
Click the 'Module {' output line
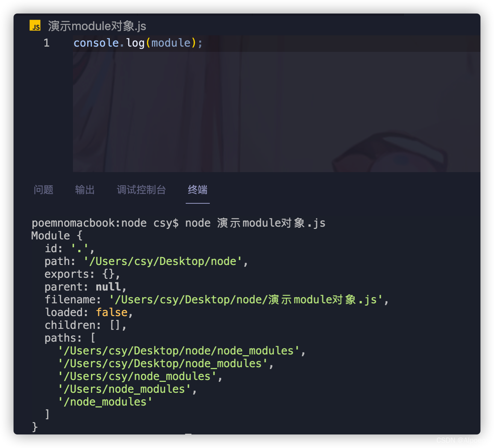pyautogui.click(x=57, y=236)
